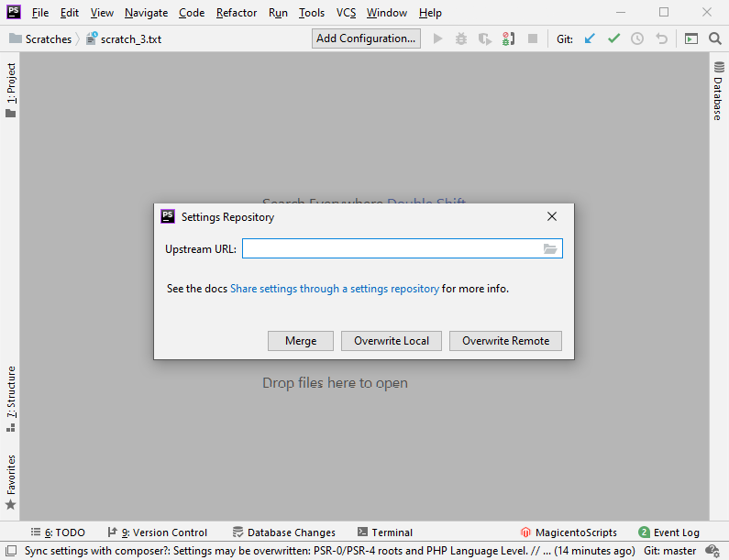Click the Git Revert arrow icon

point(661,38)
